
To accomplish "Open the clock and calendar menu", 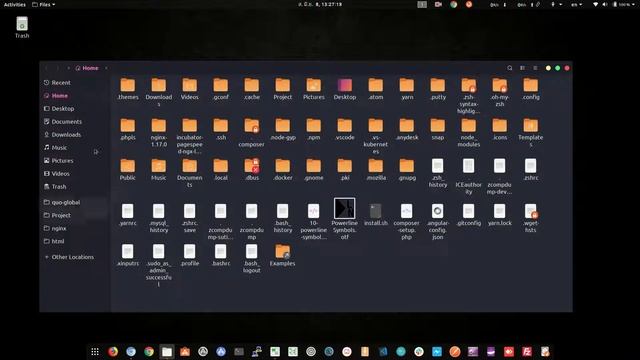I will pos(320,4).
